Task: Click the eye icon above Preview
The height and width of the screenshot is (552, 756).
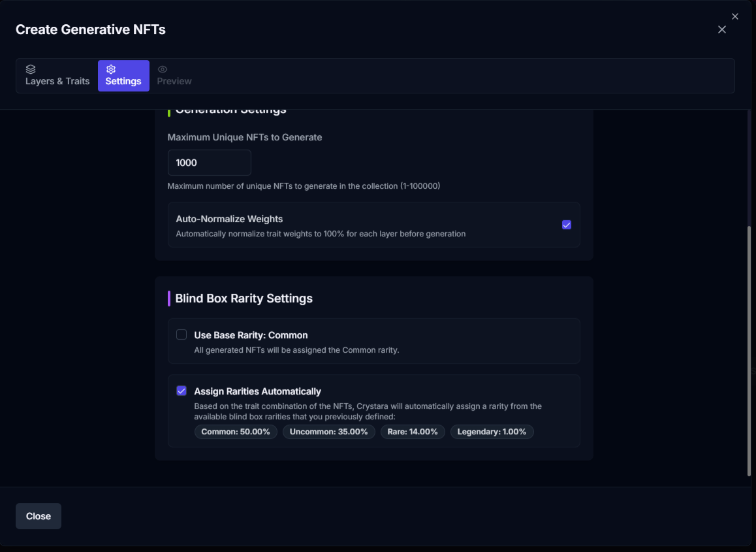Action: 163,69
